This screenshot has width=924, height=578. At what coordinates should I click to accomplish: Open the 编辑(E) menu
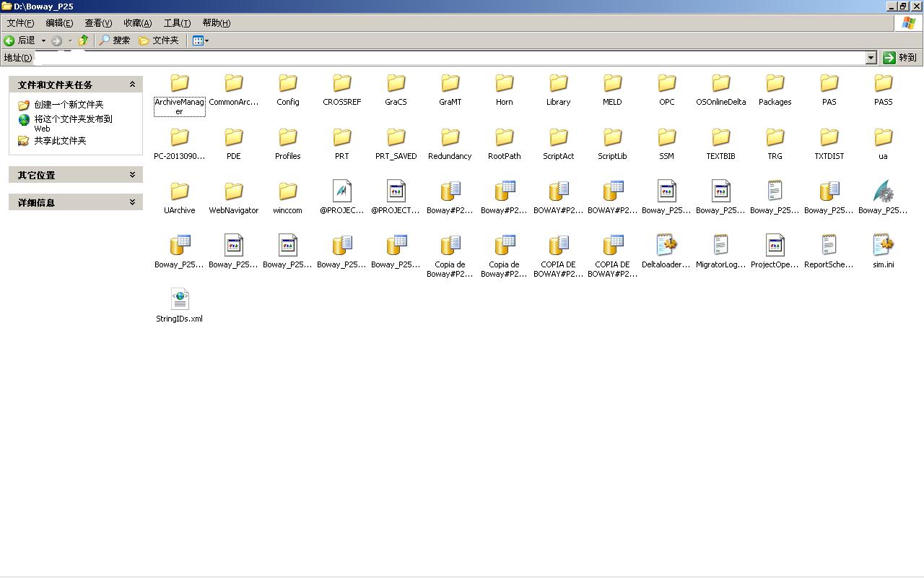pyautogui.click(x=59, y=23)
